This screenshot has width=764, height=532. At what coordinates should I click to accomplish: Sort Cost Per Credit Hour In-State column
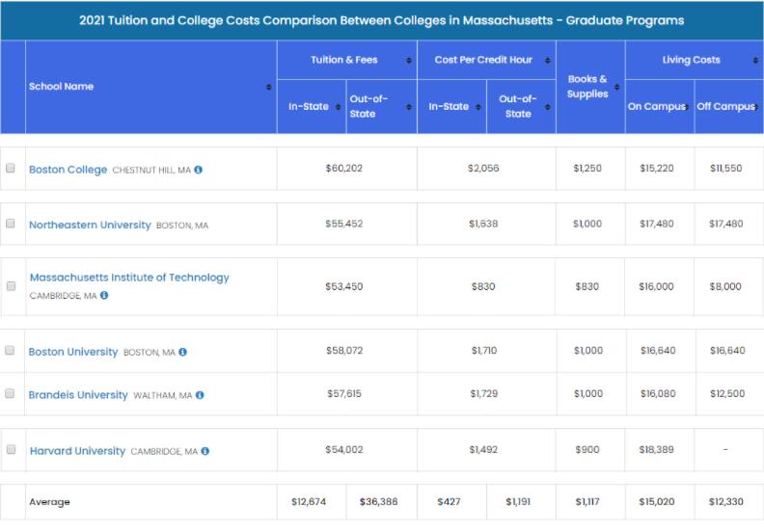(477, 106)
